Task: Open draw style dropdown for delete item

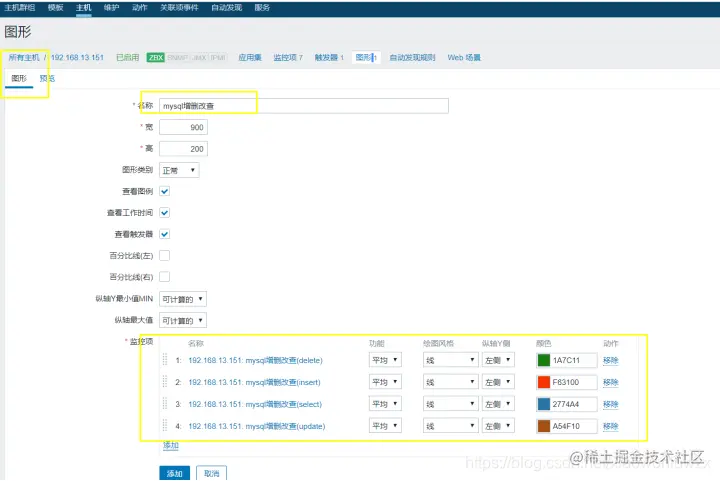Action: (x=450, y=360)
